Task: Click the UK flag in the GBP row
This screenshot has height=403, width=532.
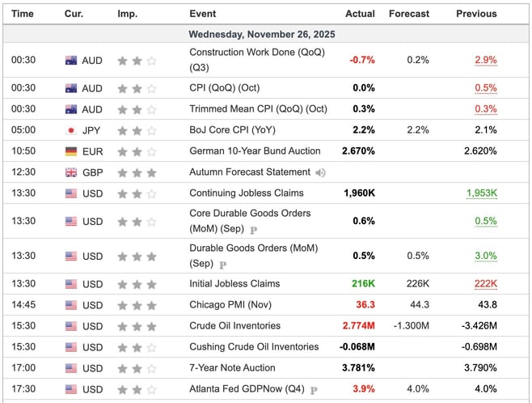Action: [71, 172]
